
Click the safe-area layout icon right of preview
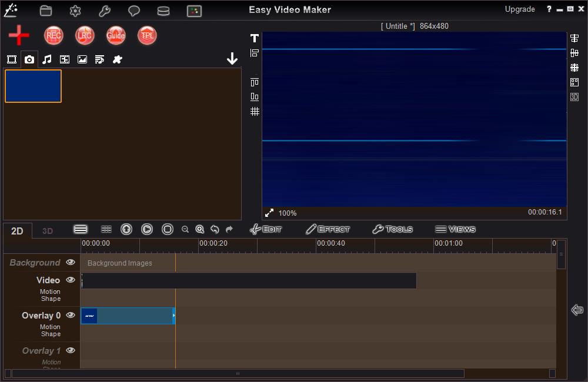click(x=574, y=82)
